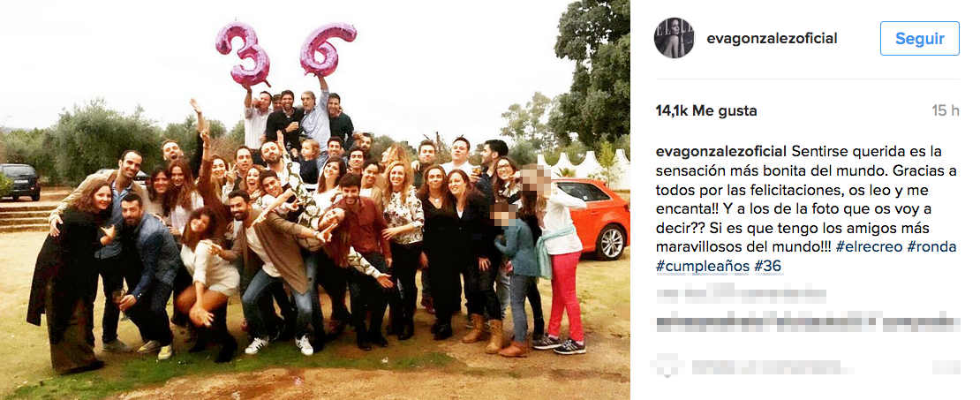Open the 15 h post timestamp
Screen dimensions: 980x400
pos(946,111)
